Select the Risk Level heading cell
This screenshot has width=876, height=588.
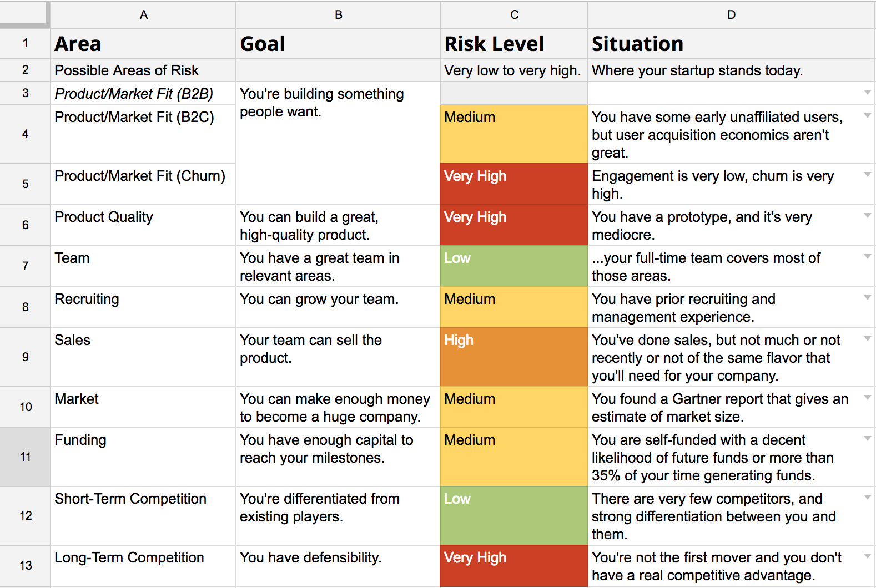tap(513, 44)
